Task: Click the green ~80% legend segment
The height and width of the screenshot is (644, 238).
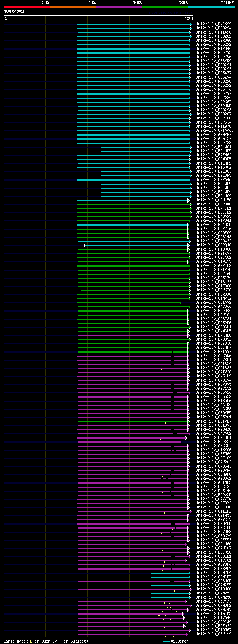Action: click(x=165, y=7)
